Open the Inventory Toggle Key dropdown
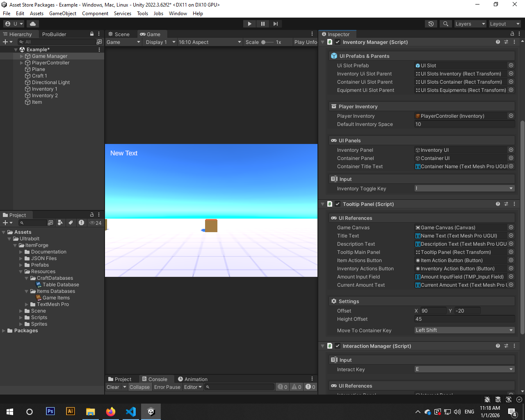525x420 pixels. pyautogui.click(x=464, y=188)
